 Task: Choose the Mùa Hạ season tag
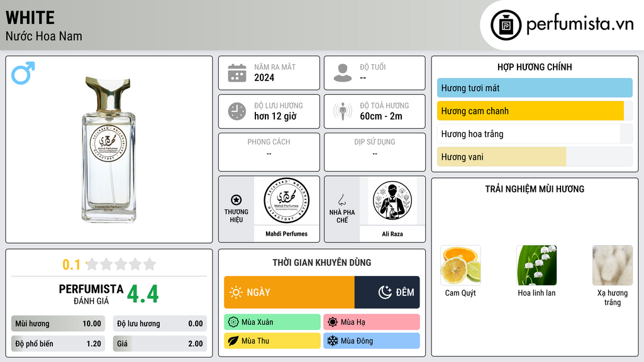[371, 322]
